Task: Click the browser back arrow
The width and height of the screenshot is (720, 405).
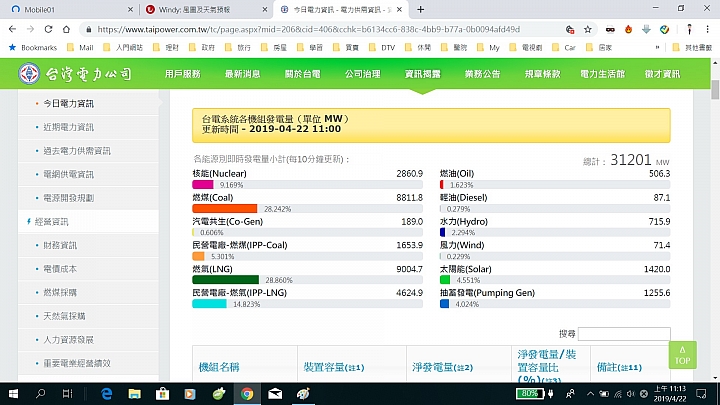Action: pyautogui.click(x=12, y=29)
